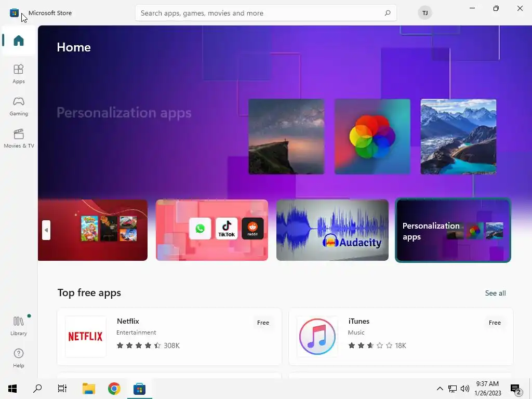Open the TJ account profile button
The height and width of the screenshot is (399, 532).
(x=425, y=13)
